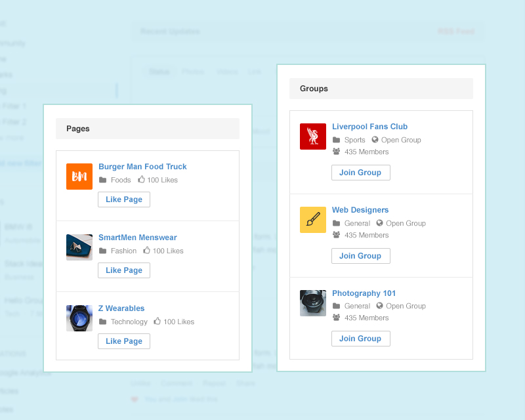This screenshot has height=420, width=525.
Task: Join the Liverpool Fans Club group
Action: coord(360,173)
